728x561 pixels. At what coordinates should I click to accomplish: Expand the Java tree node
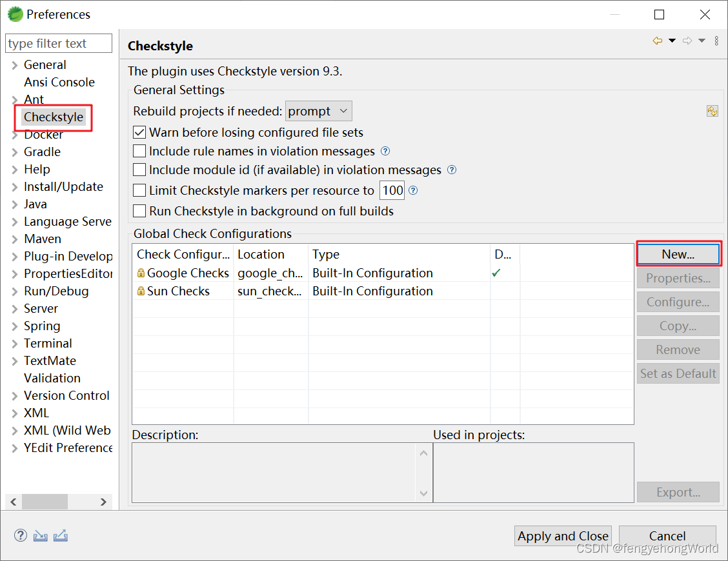(x=14, y=204)
